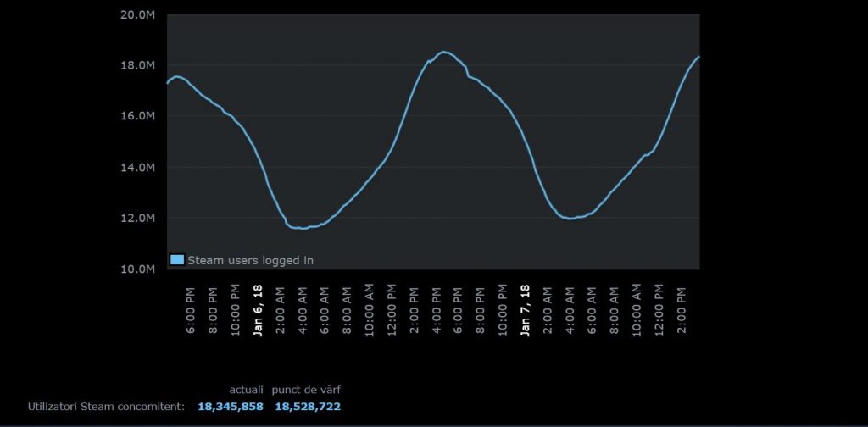Click the final 2:00 PM label on the time axis
The image size is (868, 427).
(682, 310)
